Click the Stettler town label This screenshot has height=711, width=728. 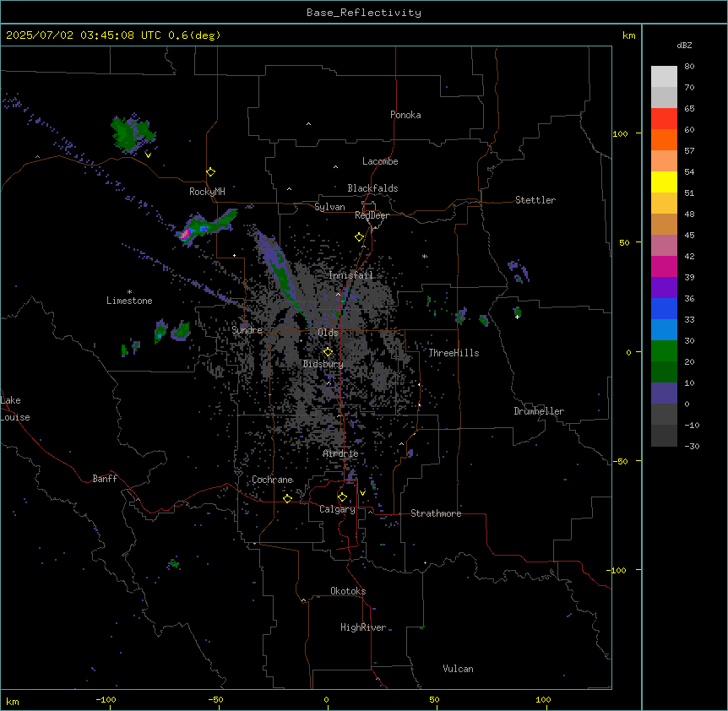click(535, 200)
